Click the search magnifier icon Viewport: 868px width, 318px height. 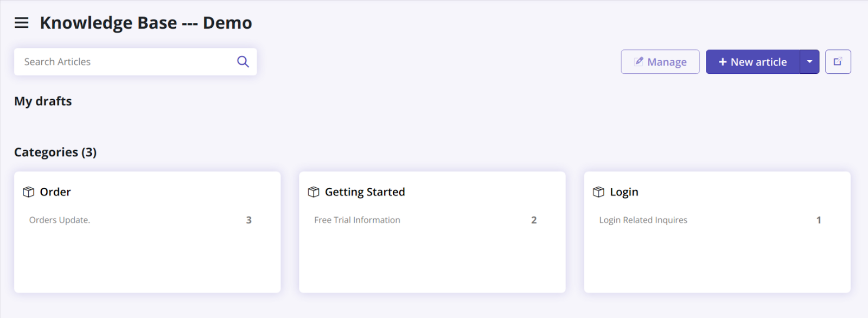(242, 61)
